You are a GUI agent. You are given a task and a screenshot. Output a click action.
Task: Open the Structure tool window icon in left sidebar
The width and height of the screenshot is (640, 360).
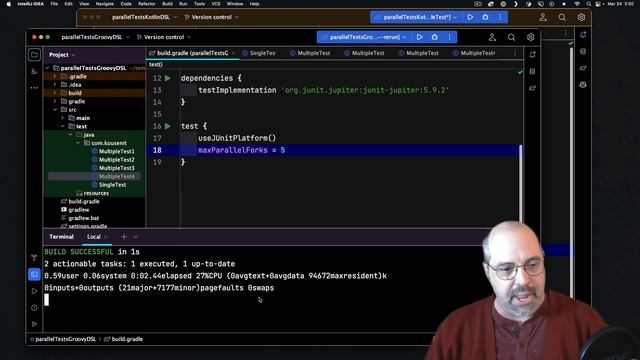click(x=34, y=71)
